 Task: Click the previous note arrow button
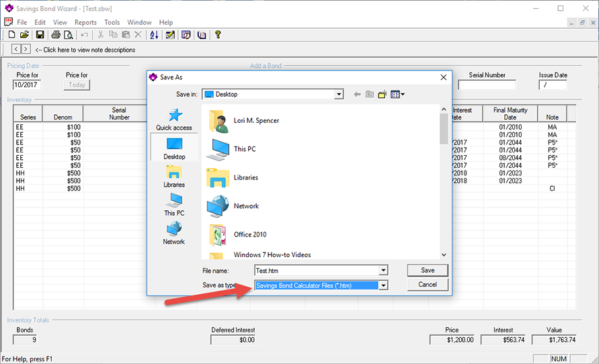16,49
